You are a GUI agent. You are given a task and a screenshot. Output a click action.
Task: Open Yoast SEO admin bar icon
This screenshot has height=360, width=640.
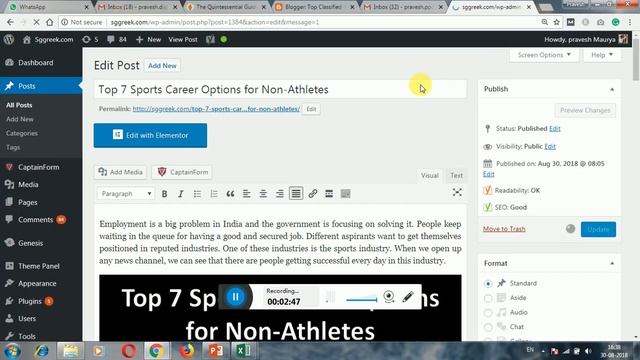210,40
